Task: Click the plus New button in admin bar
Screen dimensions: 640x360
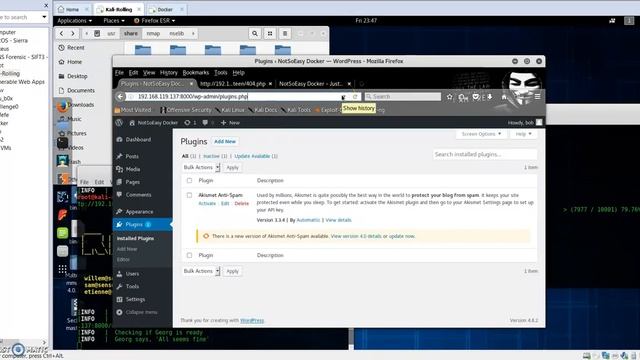Action: pyautogui.click(x=230, y=122)
